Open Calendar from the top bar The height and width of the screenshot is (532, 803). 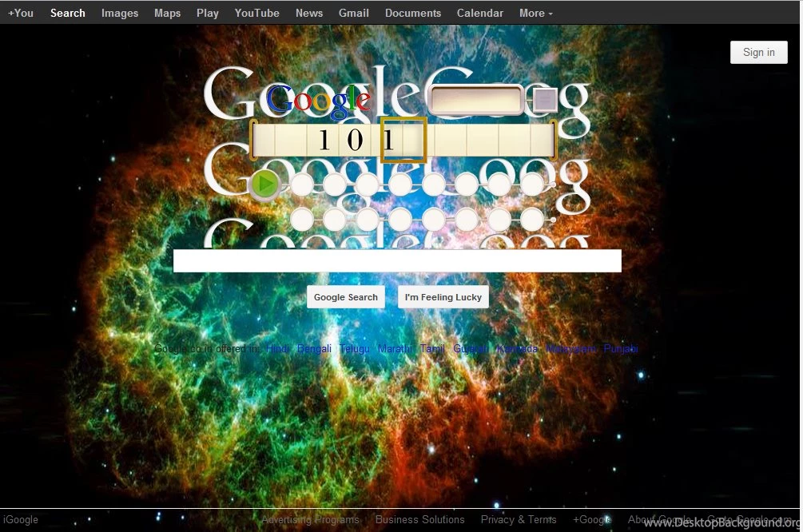click(x=480, y=13)
